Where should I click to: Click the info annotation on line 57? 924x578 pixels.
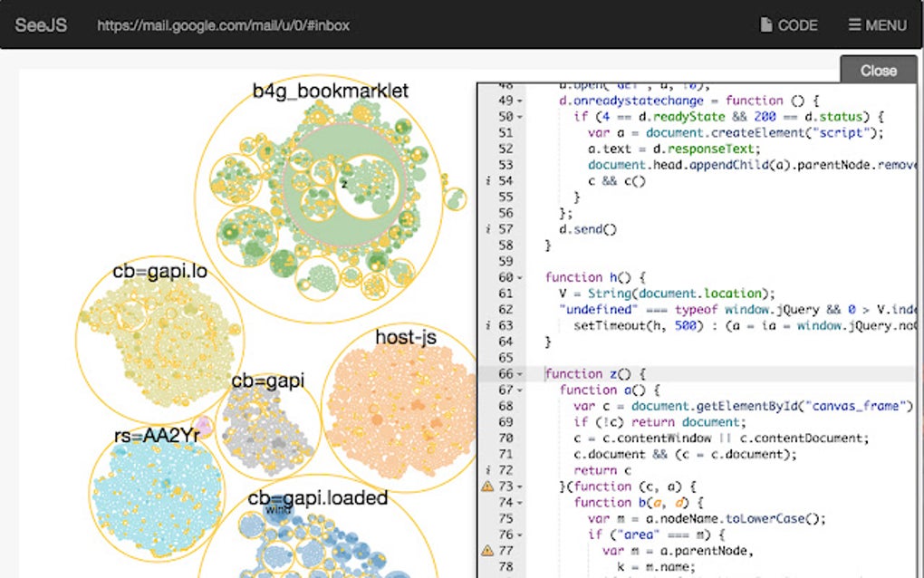tap(488, 229)
